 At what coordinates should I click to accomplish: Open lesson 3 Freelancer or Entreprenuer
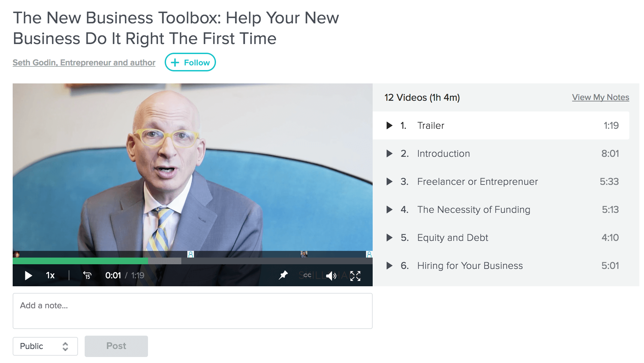pos(501,181)
